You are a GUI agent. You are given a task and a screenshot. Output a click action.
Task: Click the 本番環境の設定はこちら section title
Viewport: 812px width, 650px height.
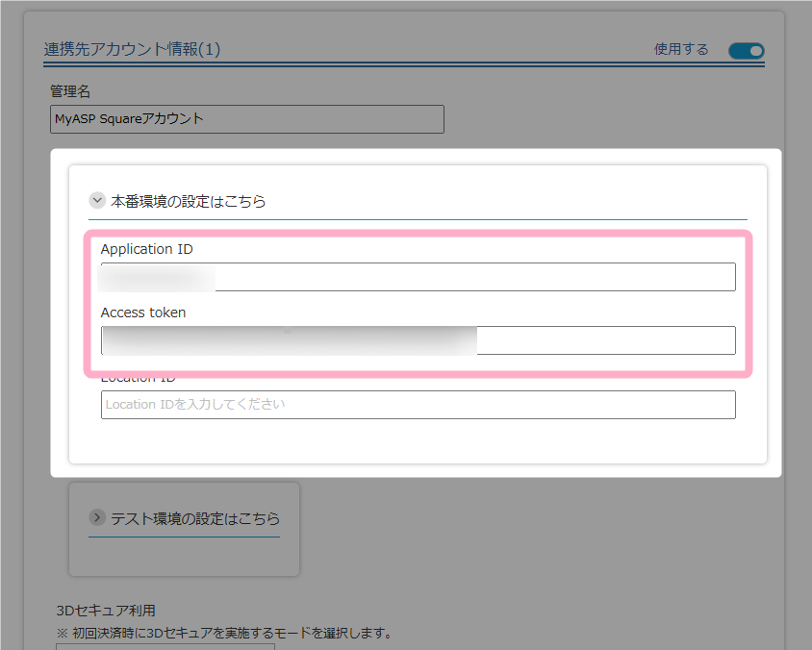point(189,202)
